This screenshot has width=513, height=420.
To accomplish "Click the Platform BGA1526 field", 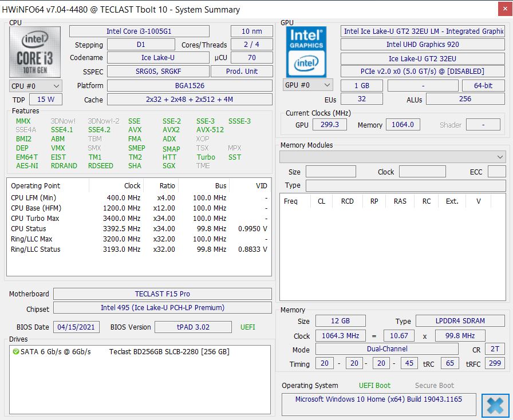I will pyautogui.click(x=190, y=86).
